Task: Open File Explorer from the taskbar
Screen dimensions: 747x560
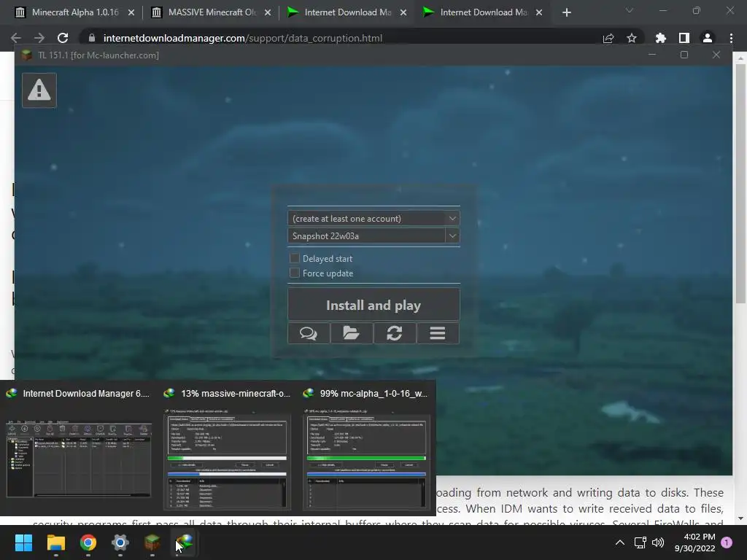Action: pos(55,542)
